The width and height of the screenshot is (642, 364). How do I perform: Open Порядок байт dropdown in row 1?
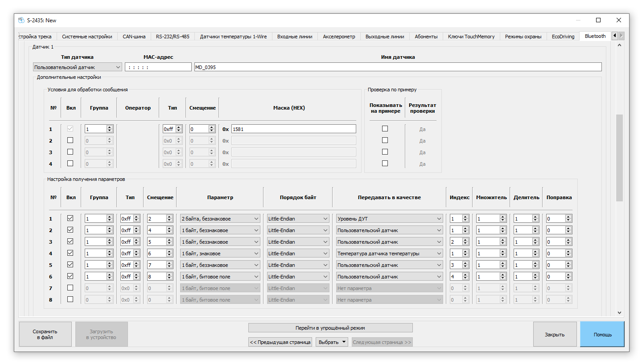tap(298, 219)
